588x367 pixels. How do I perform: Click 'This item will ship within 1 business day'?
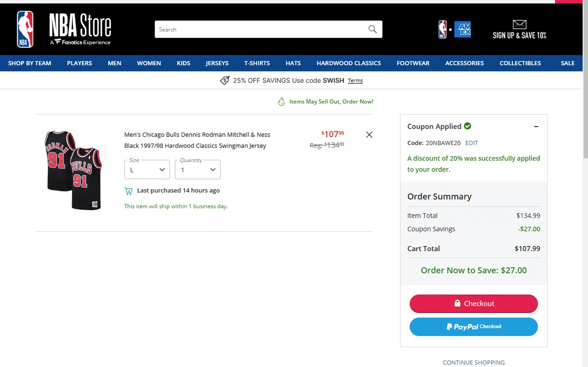point(176,206)
